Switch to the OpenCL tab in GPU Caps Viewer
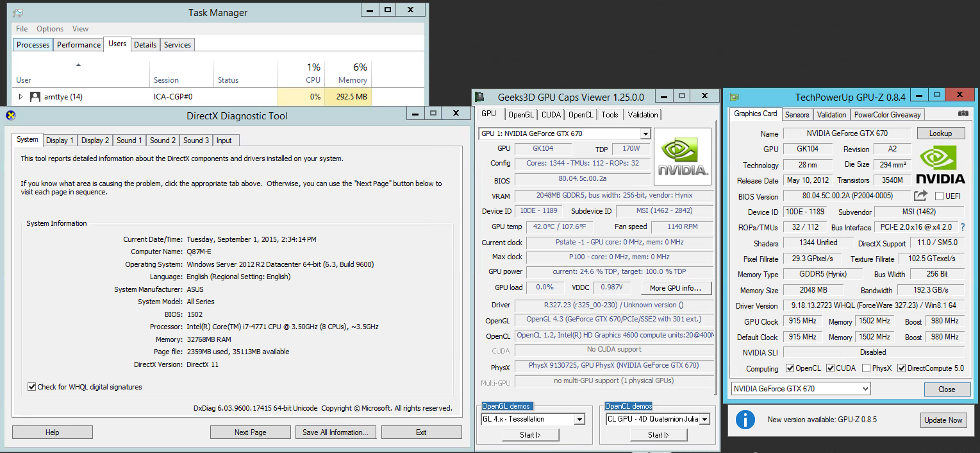980x453 pixels. click(581, 115)
